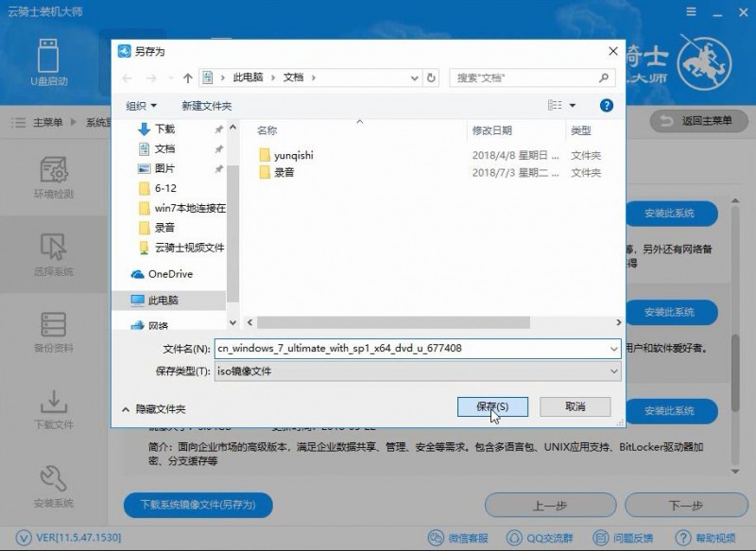Image resolution: width=756 pixels, height=551 pixels.
Task: Expand view options dropdown arrow
Action: (x=573, y=105)
